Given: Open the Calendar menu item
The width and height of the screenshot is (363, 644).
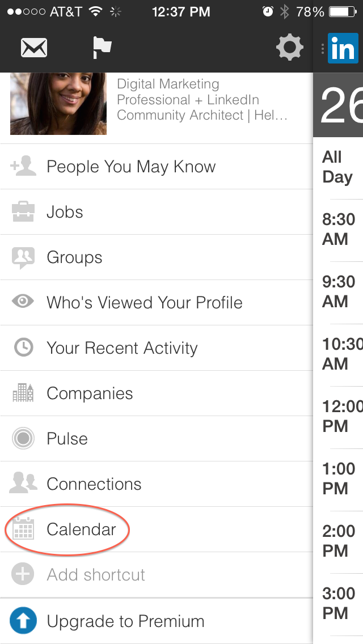Looking at the screenshot, I should [81, 529].
